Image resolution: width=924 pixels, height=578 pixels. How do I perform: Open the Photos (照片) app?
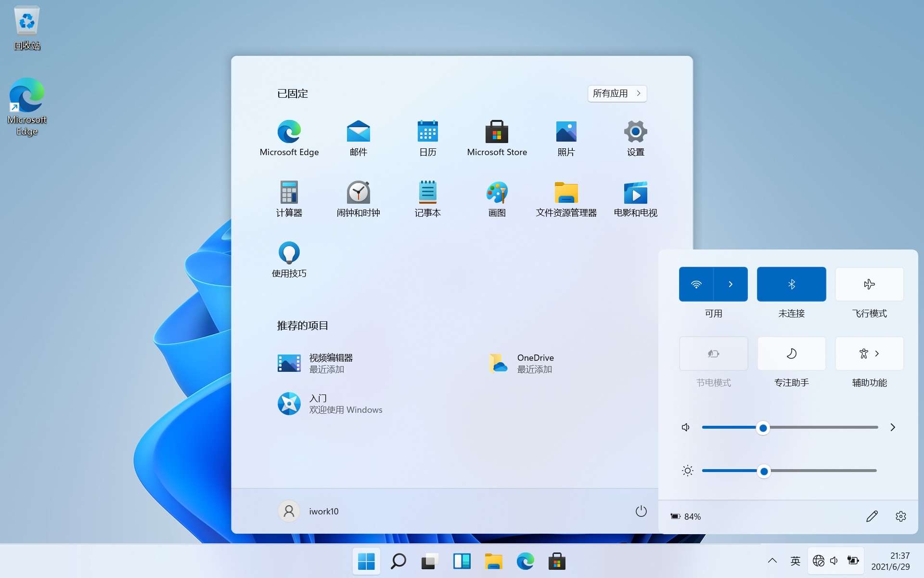tap(566, 138)
